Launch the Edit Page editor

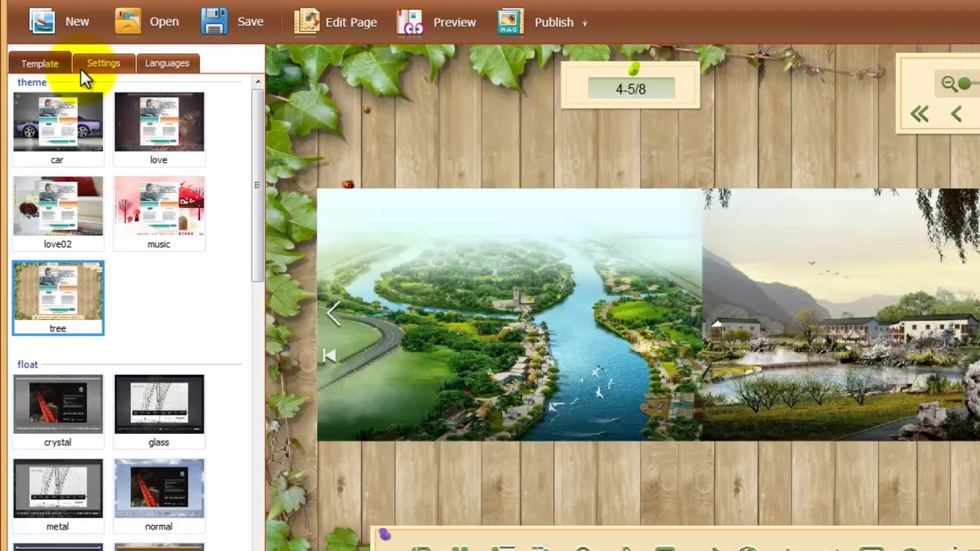pyautogui.click(x=335, y=21)
